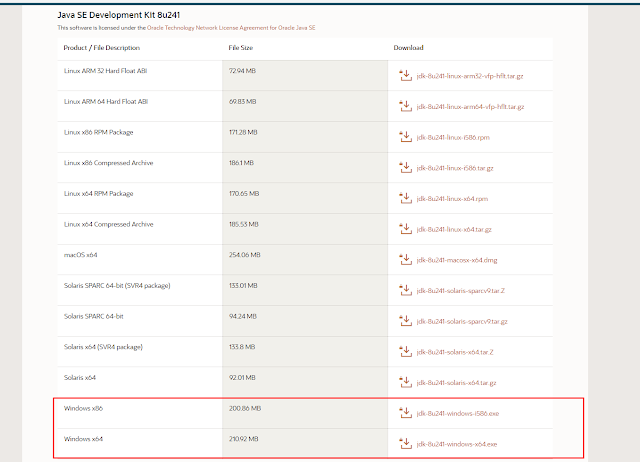Click download icon for jdk-8u241-linux-arm32-vfp-hflt.tar.gz

(x=405, y=76)
